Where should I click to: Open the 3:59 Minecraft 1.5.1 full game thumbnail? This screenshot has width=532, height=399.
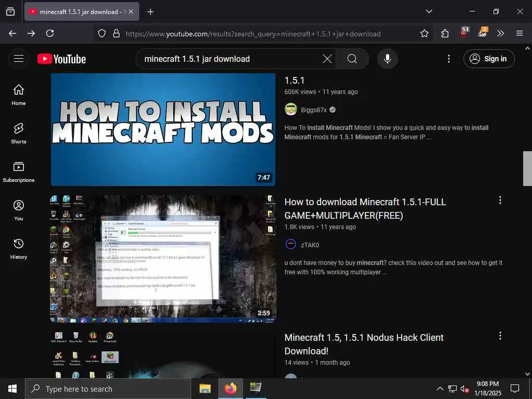pos(163,259)
